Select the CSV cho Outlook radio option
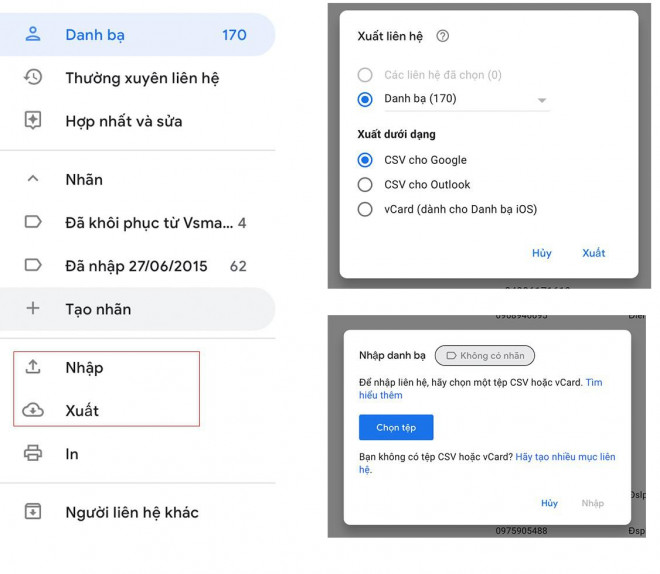Screen dimensions: 660x574 pyautogui.click(x=365, y=185)
